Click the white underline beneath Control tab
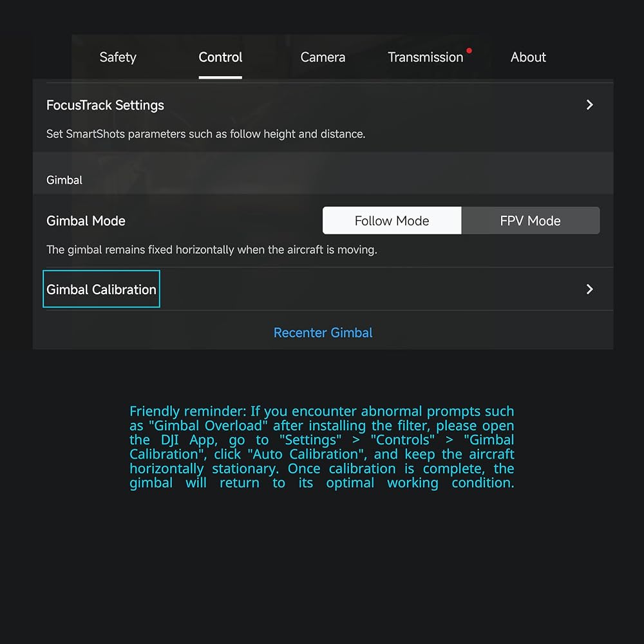Viewport: 644px width, 644px height. [220, 77]
